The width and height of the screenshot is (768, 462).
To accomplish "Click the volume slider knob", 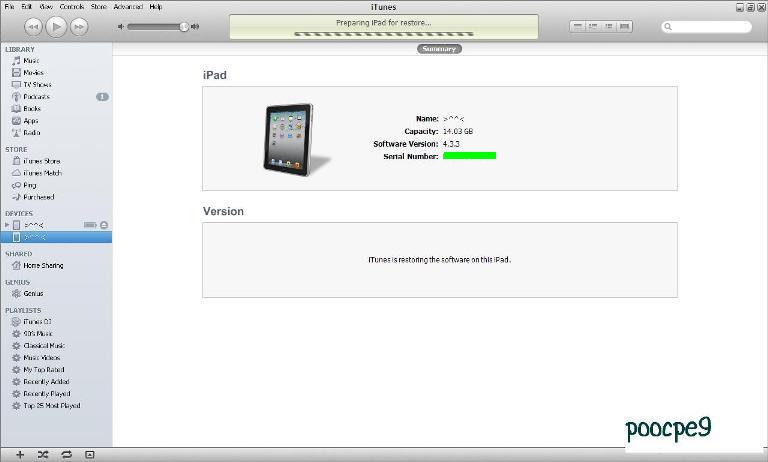I will point(184,27).
